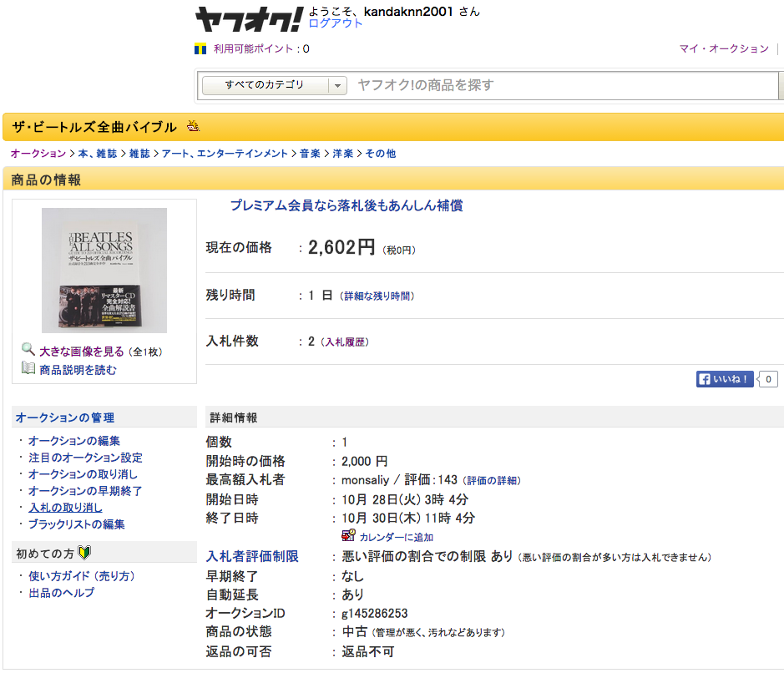Click 入札者評価制限 link
This screenshot has height=673, width=784.
pyautogui.click(x=252, y=556)
